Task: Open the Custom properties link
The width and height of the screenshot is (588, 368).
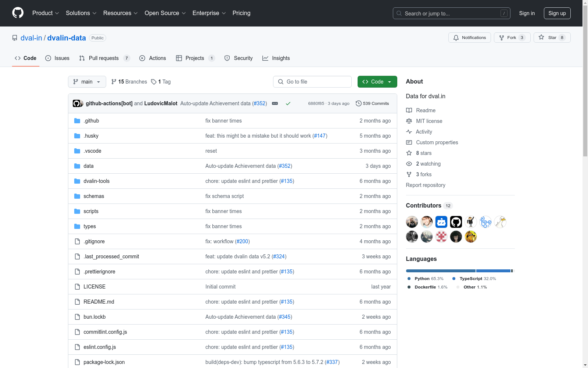Action: pos(437,142)
